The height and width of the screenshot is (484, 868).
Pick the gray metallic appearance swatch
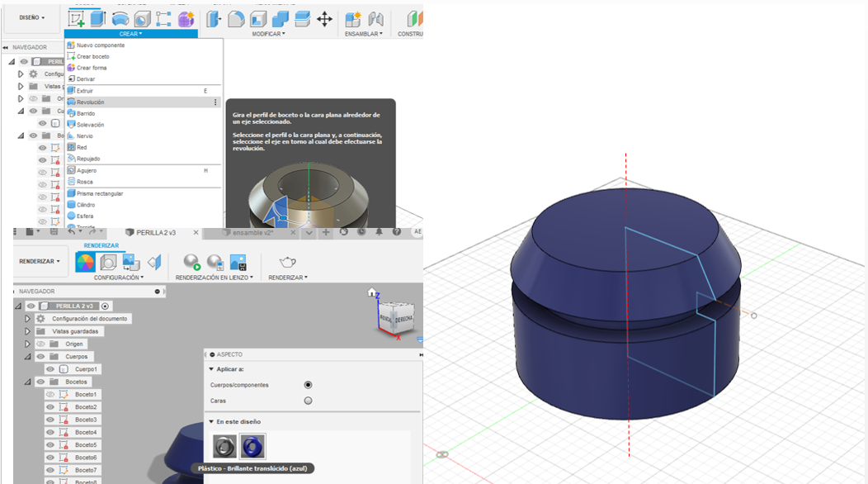click(x=224, y=446)
